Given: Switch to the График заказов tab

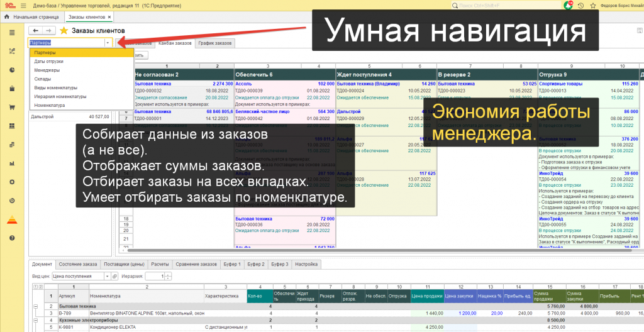Looking at the screenshot, I should 215,43.
